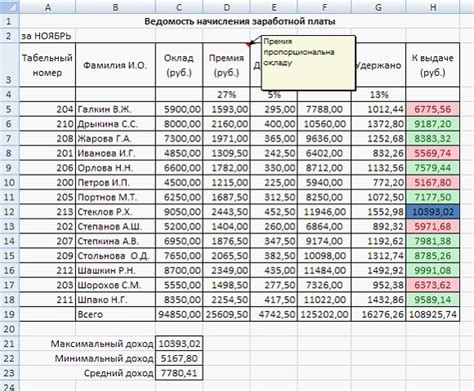Click the 'Средний доход' label
474x391 pixels.
click(119, 373)
